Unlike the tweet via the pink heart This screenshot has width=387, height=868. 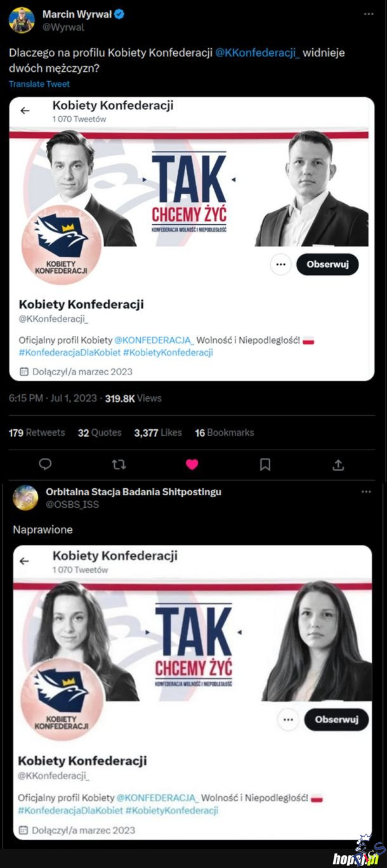pos(192,464)
